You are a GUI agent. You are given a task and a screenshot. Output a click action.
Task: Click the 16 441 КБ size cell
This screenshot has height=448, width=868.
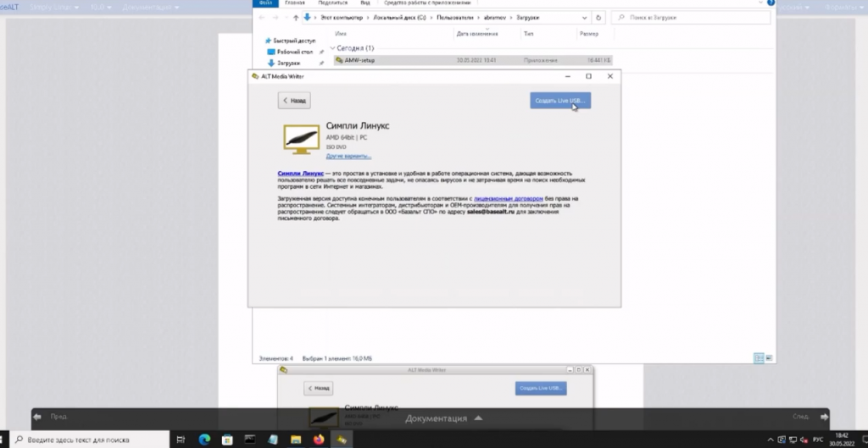(599, 60)
